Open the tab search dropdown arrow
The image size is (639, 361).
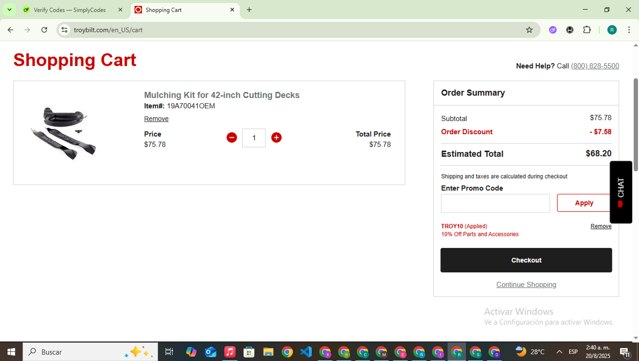pyautogui.click(x=9, y=10)
